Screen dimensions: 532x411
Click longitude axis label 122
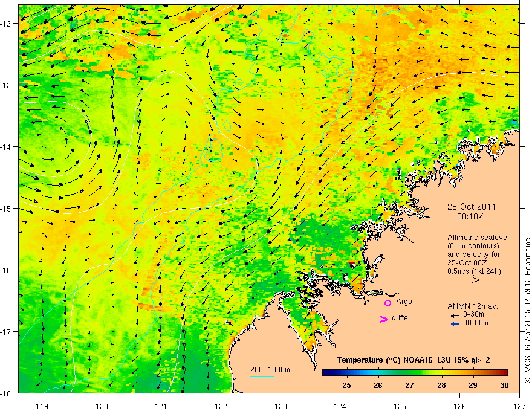coord(221,407)
